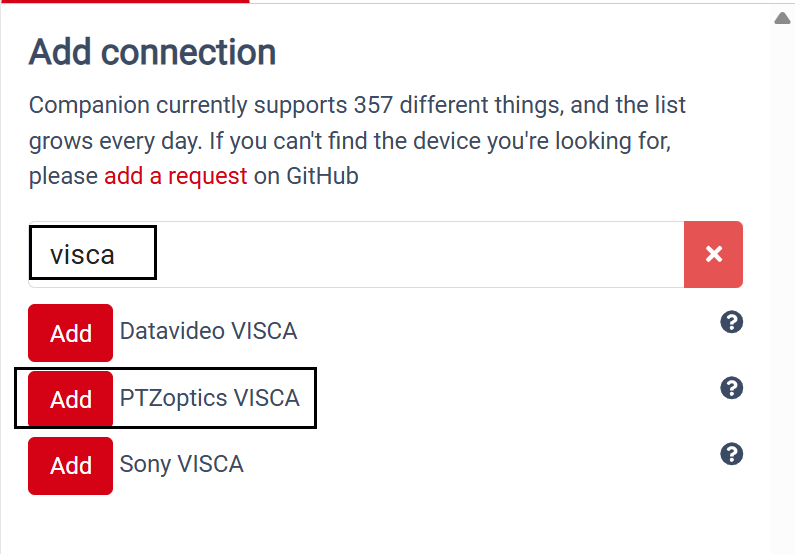The height and width of the screenshot is (555, 795).
Task: Click the "Add connection" heading
Action: point(152,52)
